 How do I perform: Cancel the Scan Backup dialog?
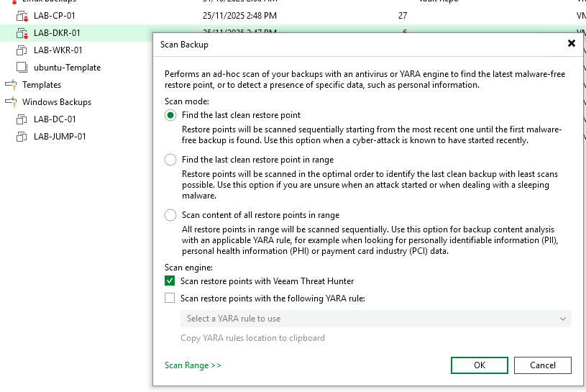(x=542, y=365)
